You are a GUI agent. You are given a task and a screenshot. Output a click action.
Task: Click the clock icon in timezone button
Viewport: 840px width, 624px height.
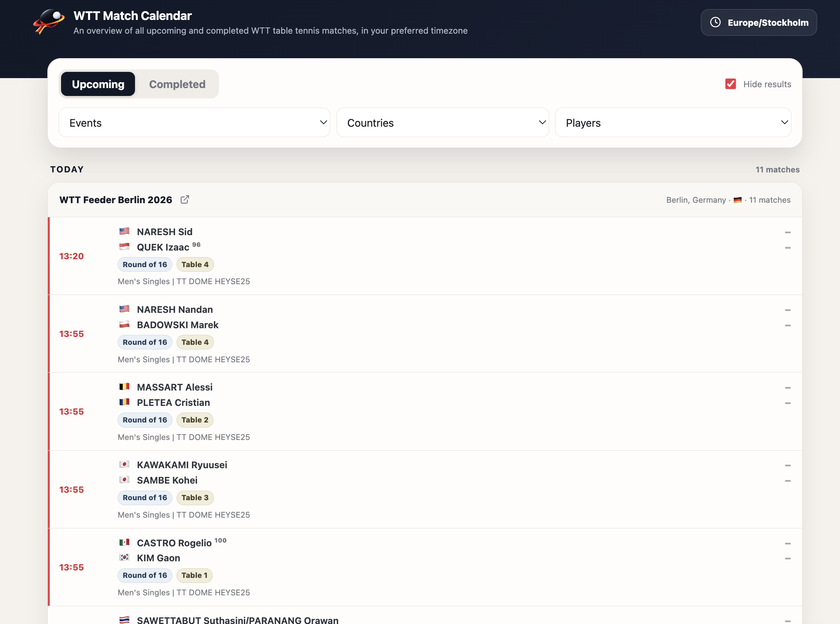[715, 22]
